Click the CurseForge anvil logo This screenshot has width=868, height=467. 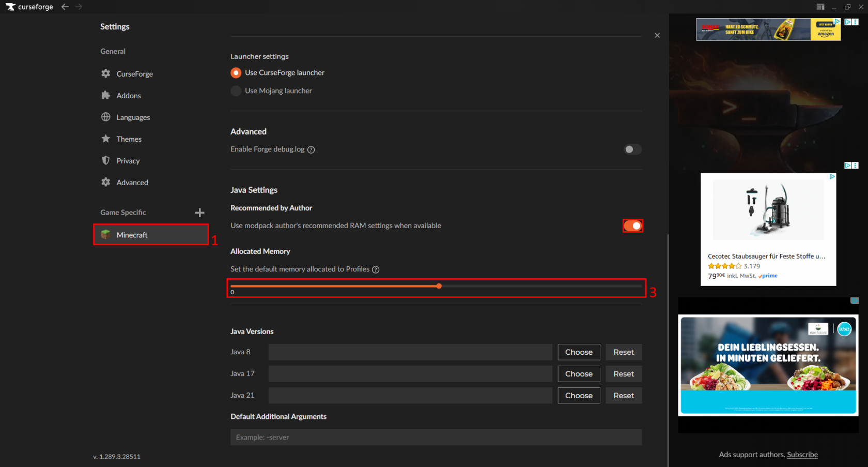click(10, 6)
